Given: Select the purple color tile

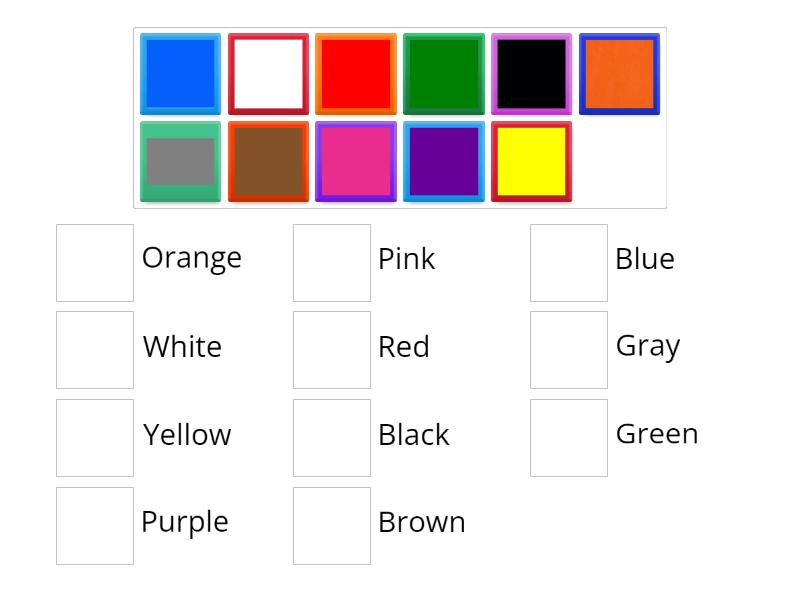Looking at the screenshot, I should tap(444, 161).
